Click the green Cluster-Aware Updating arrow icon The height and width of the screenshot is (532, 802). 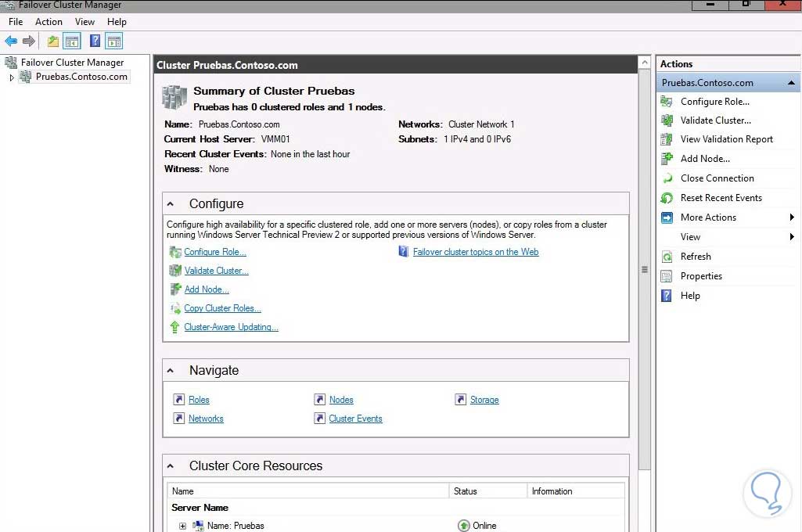pos(175,327)
